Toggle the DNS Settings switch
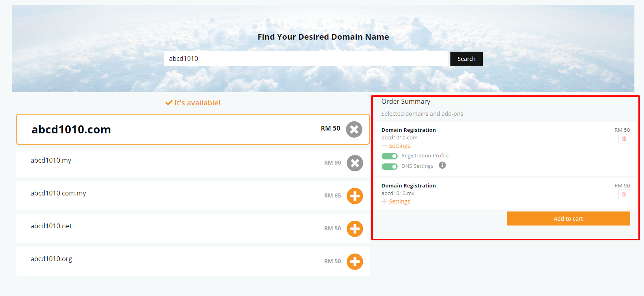 coord(389,167)
